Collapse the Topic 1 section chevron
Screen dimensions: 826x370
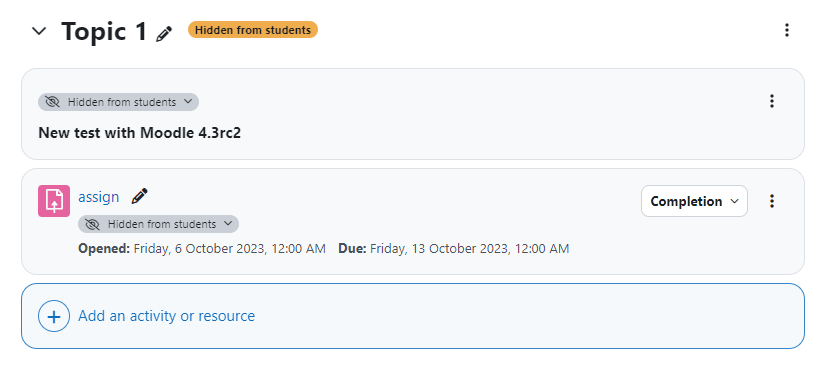[39, 31]
